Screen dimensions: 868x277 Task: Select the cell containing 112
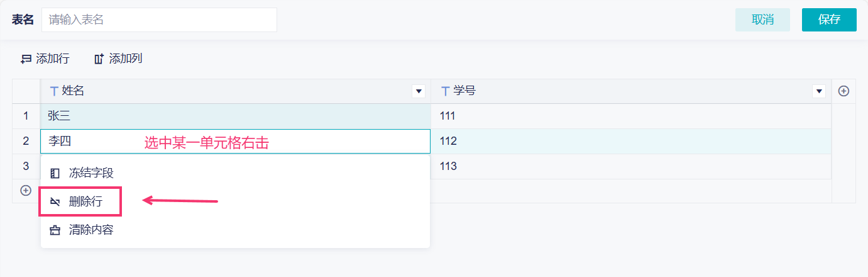(x=631, y=142)
